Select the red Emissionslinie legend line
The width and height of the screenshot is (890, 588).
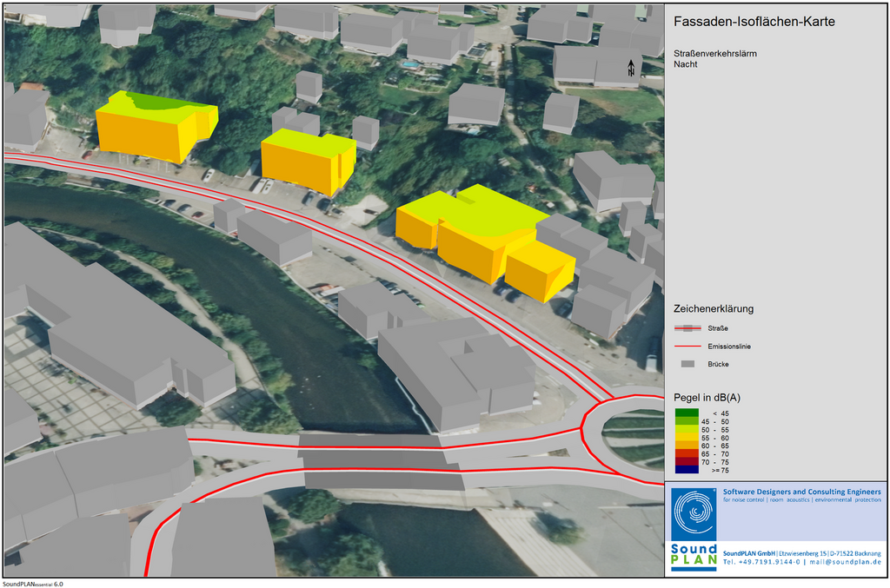687,346
